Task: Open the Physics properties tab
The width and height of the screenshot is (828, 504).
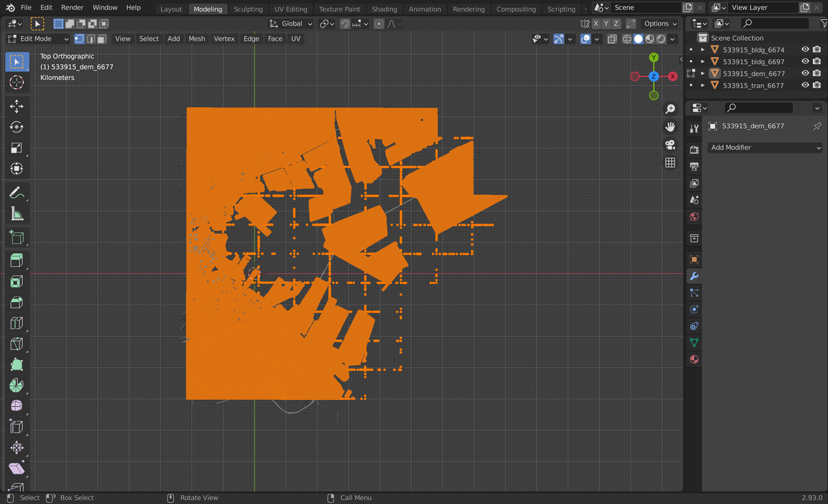Action: [694, 310]
